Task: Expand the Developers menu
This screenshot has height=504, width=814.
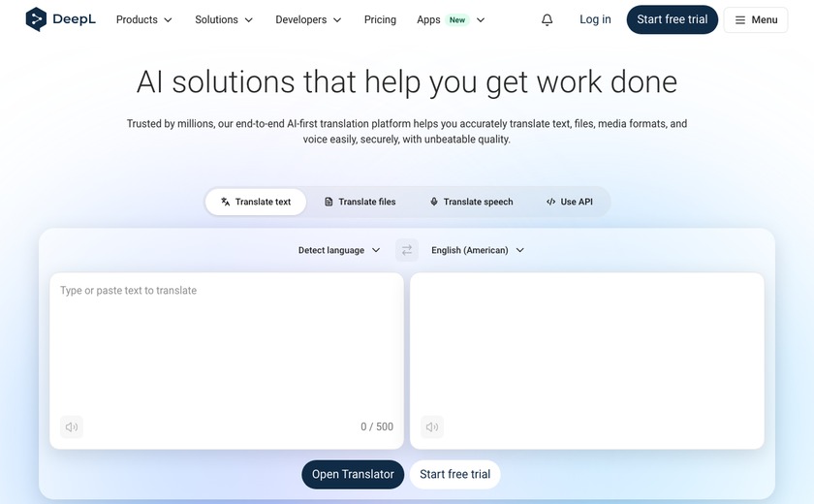Action: point(308,19)
